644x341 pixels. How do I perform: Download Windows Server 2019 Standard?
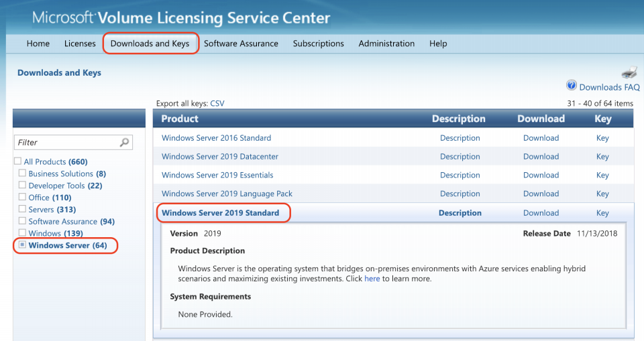pyautogui.click(x=541, y=213)
